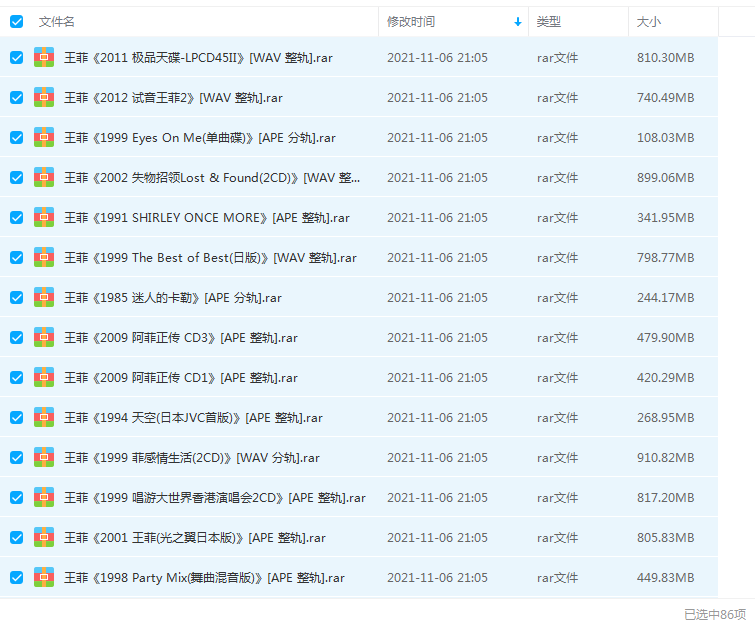Sort files by 文件名 column header
Viewport: 755px width, 626px height.
click(57, 21)
